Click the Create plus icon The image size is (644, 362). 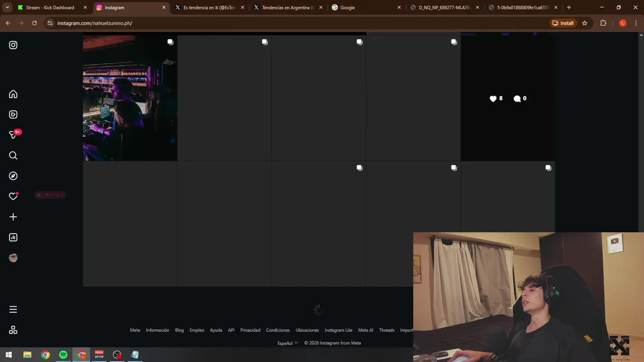pos(13,217)
